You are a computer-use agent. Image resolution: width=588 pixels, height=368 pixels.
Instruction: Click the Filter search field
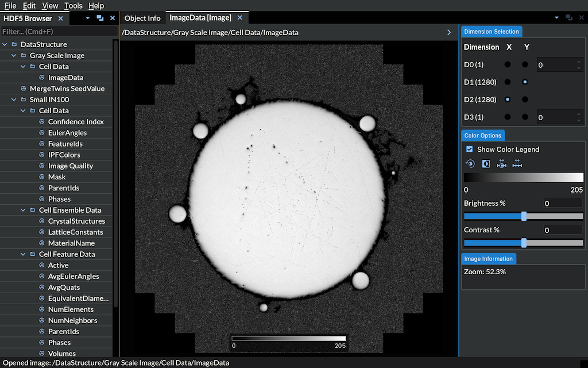tap(56, 32)
